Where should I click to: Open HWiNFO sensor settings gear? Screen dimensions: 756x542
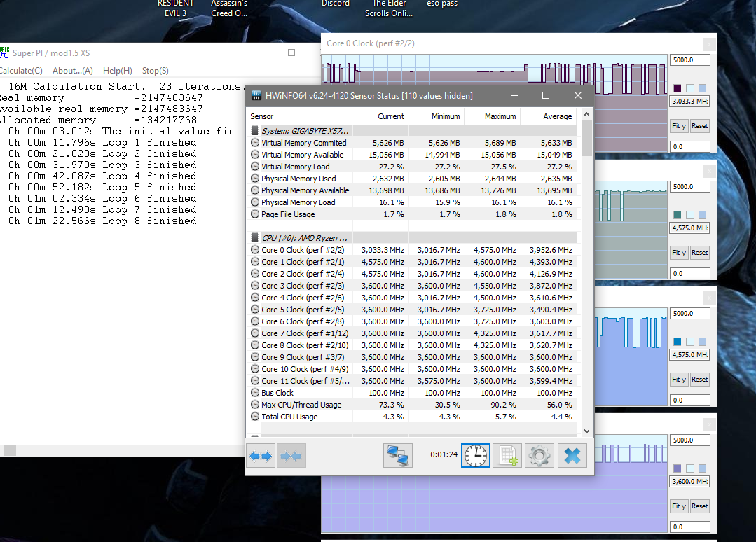tap(539, 456)
